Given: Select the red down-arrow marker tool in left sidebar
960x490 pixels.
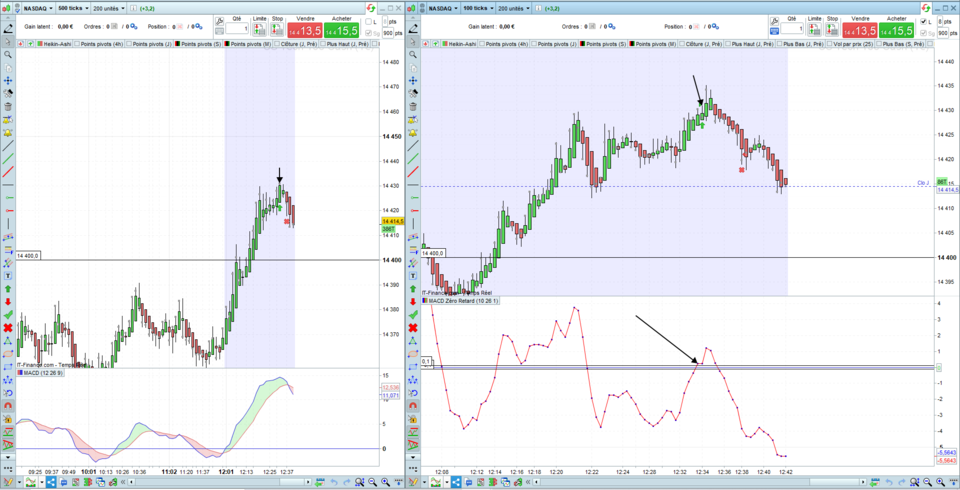Looking at the screenshot, I should (8, 301).
